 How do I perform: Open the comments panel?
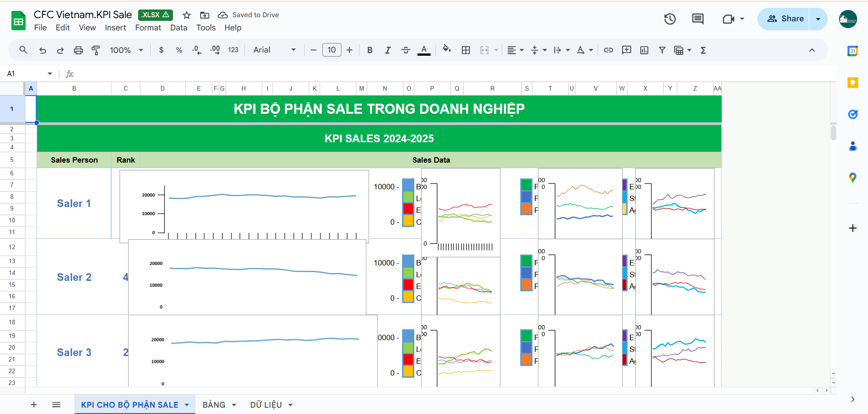click(698, 19)
